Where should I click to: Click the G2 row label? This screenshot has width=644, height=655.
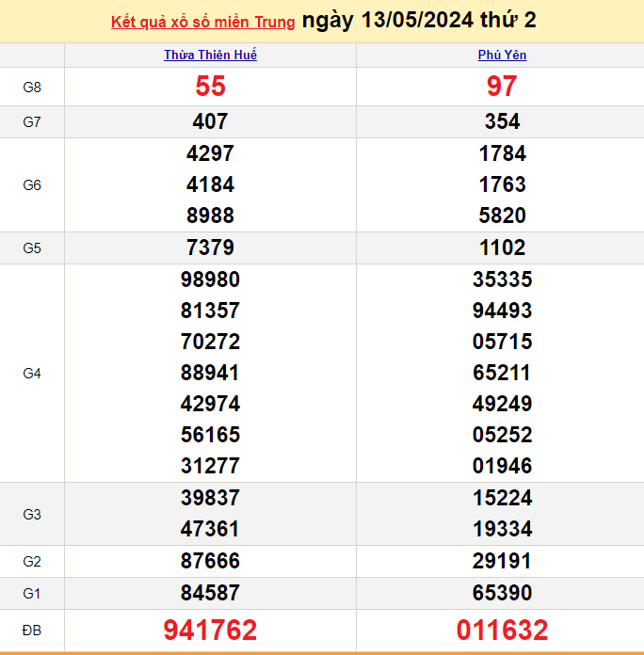(x=32, y=562)
